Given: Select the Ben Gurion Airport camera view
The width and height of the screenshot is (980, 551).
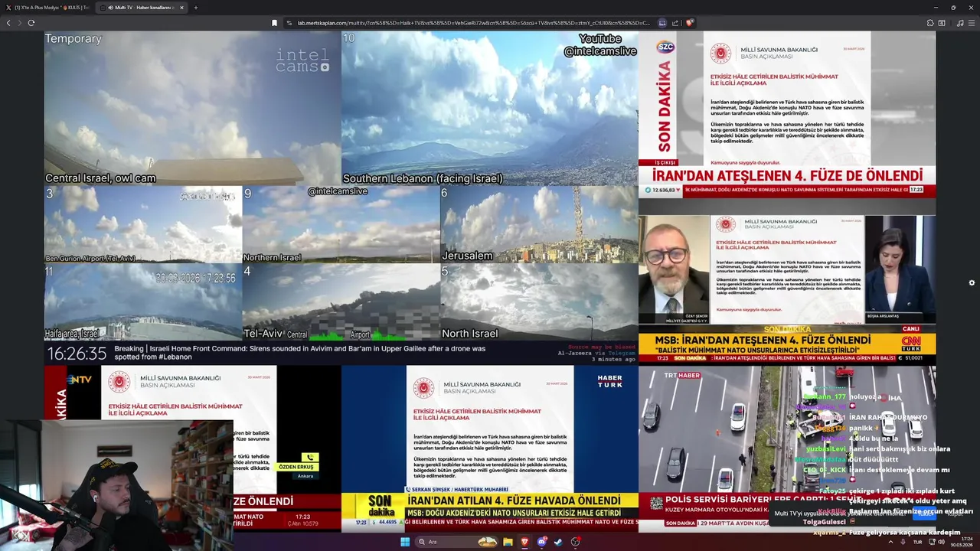Looking at the screenshot, I should click(x=142, y=224).
